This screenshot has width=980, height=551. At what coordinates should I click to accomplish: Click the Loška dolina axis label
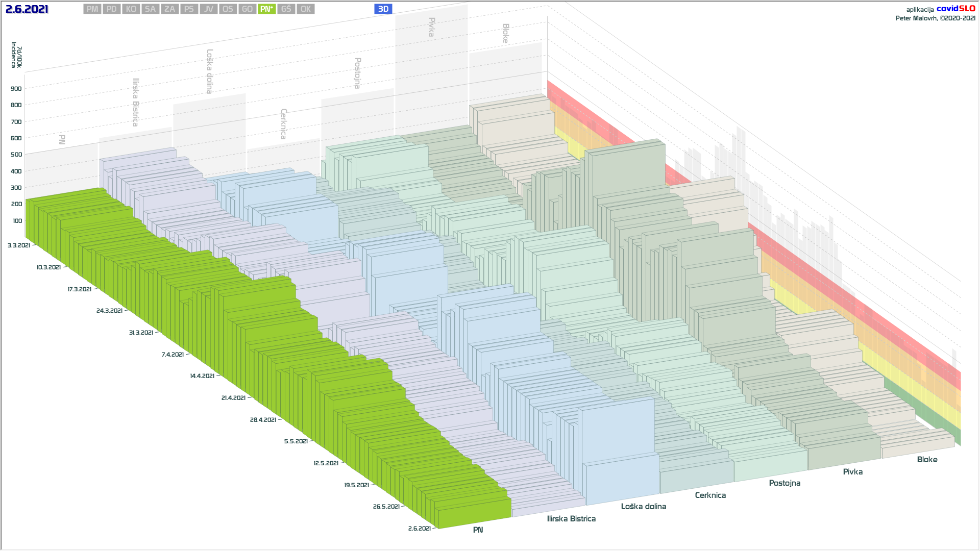(643, 507)
